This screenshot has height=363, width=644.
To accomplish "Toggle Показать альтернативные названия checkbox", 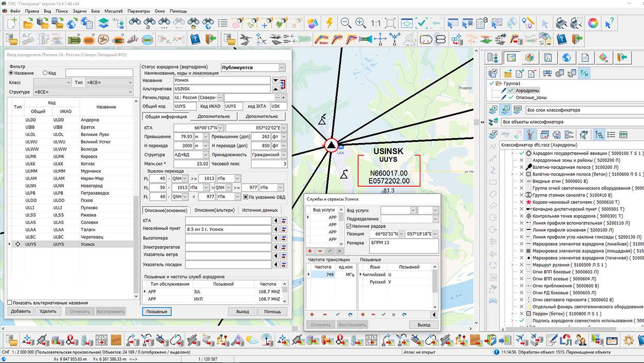I will [10, 303].
